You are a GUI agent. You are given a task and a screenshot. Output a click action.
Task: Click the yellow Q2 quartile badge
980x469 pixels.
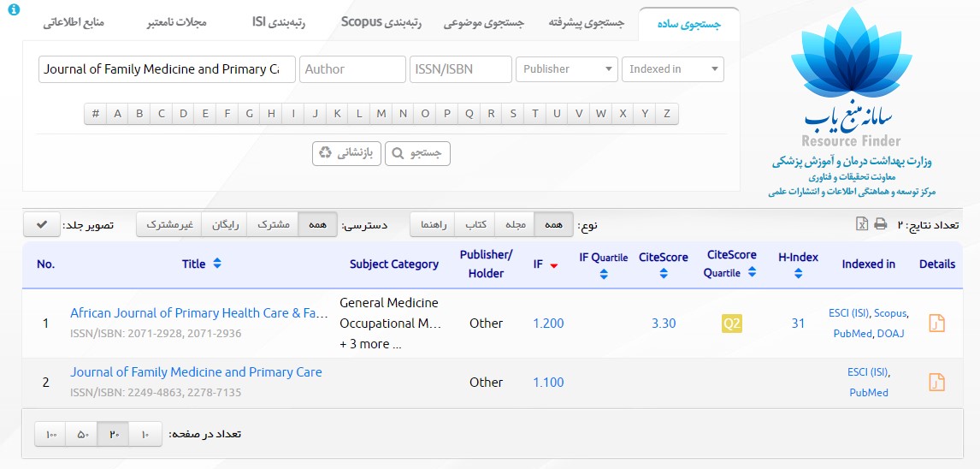(731, 324)
